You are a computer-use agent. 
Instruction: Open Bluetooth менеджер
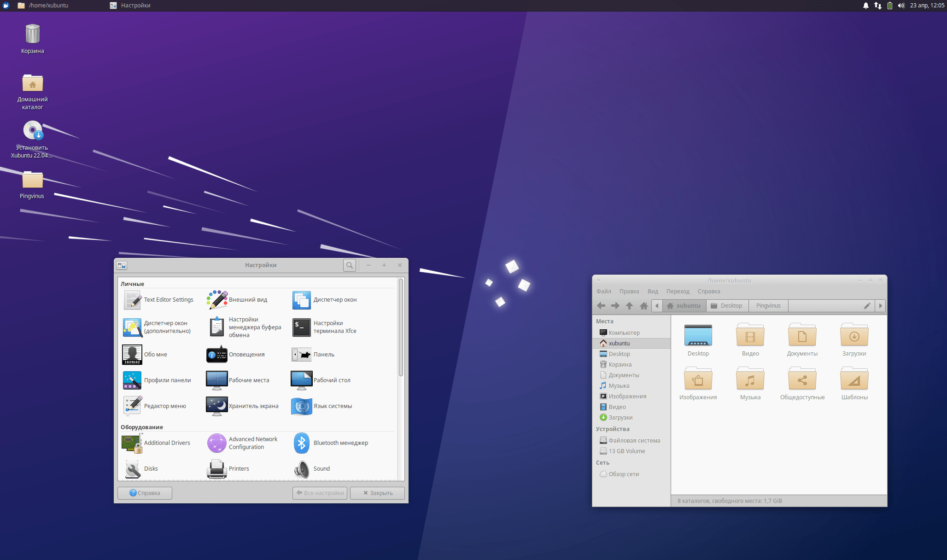click(x=330, y=443)
